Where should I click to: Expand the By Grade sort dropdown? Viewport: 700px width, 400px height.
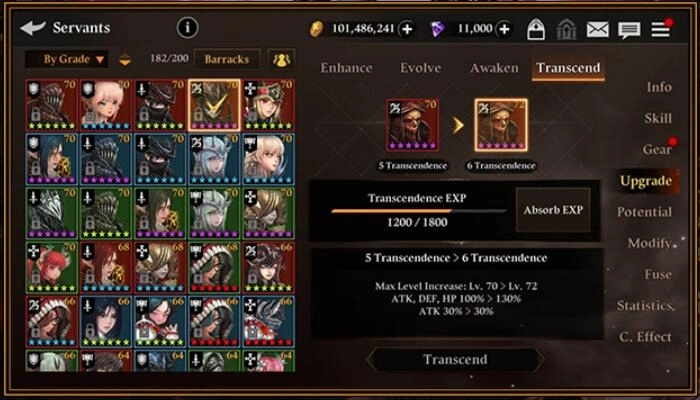pyautogui.click(x=67, y=59)
